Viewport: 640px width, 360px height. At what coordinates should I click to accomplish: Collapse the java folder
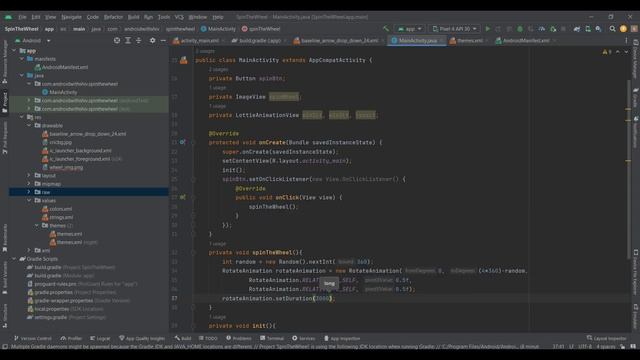point(22,76)
